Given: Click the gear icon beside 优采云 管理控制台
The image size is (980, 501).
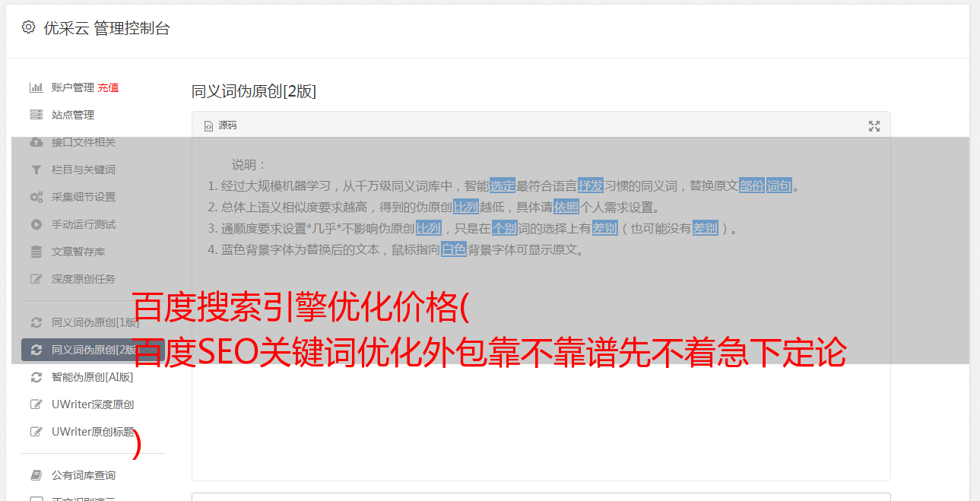Looking at the screenshot, I should [28, 27].
